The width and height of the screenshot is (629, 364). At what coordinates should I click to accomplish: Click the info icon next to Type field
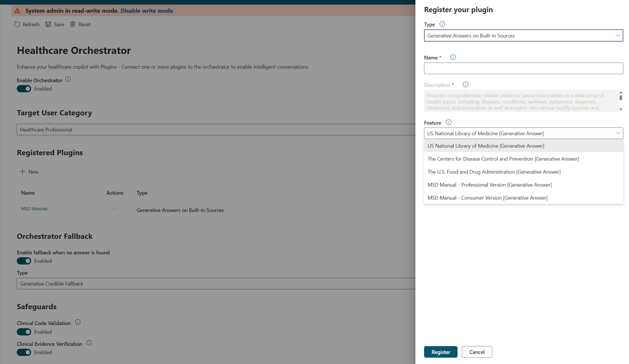pyautogui.click(x=442, y=23)
